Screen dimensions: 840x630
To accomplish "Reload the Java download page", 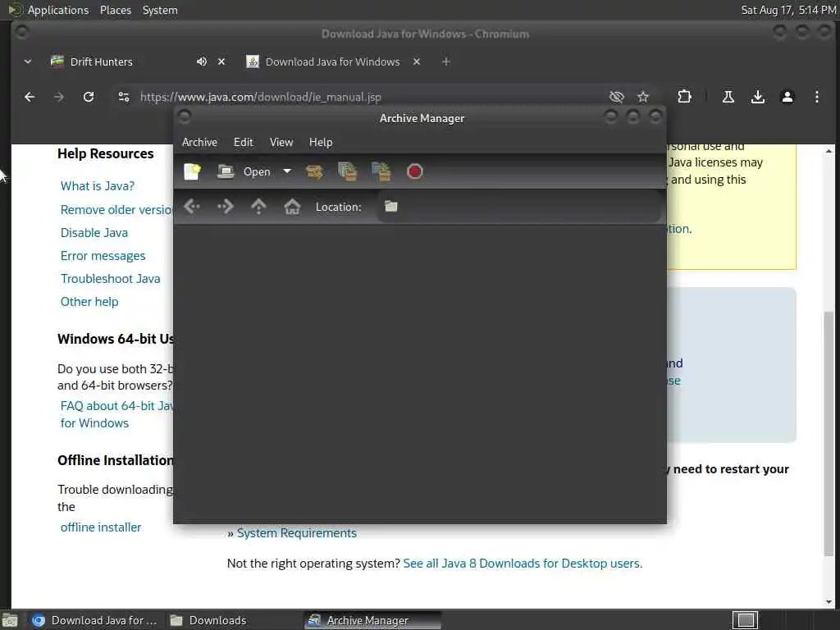I will (89, 97).
